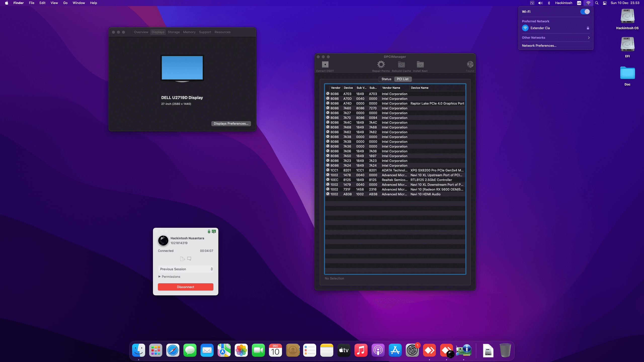The width and height of the screenshot is (644, 362).
Task: Expand Other Networks in the Wi-Fi menu
Action: pyautogui.click(x=556, y=38)
